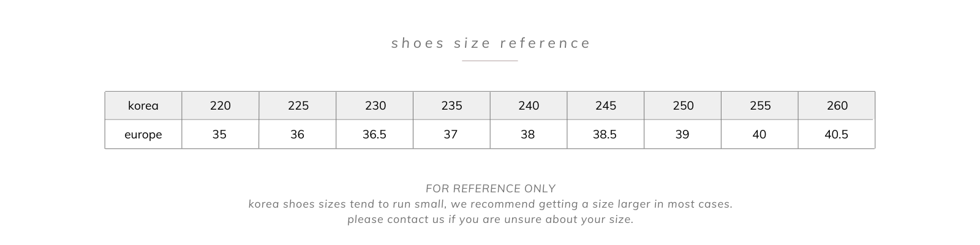Select korea size 240 cell
This screenshot has width=980, height=245.
point(529,106)
